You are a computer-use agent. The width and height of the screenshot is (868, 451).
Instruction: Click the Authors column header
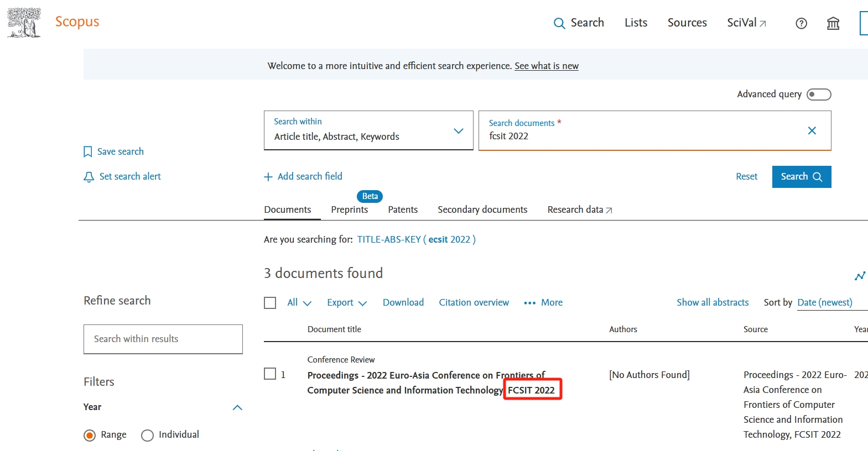pyautogui.click(x=623, y=329)
